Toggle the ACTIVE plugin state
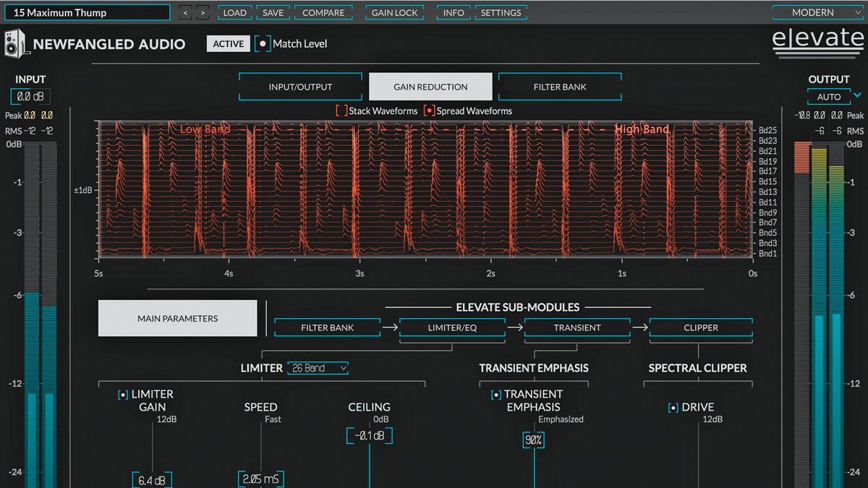 [227, 43]
